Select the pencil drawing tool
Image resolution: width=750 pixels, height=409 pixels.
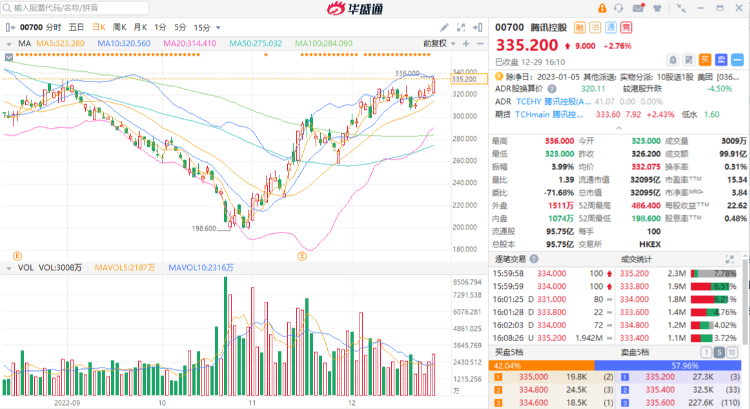pyautogui.click(x=444, y=27)
